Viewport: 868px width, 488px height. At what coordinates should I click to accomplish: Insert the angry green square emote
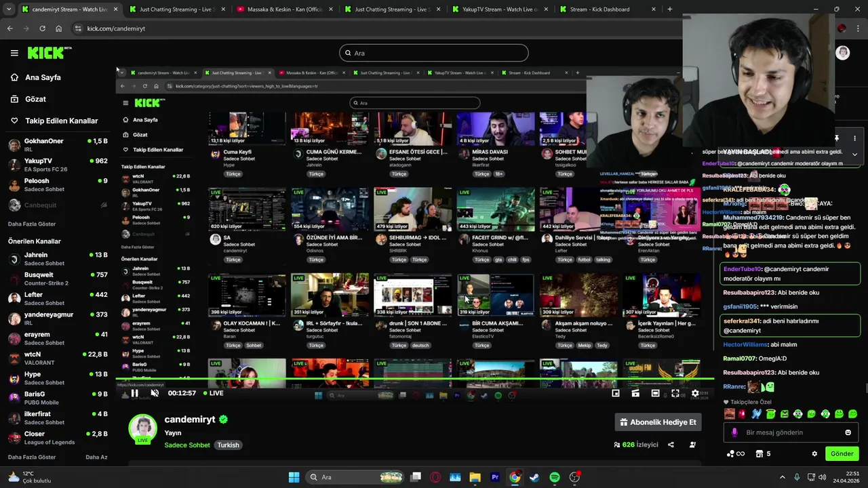point(785,413)
